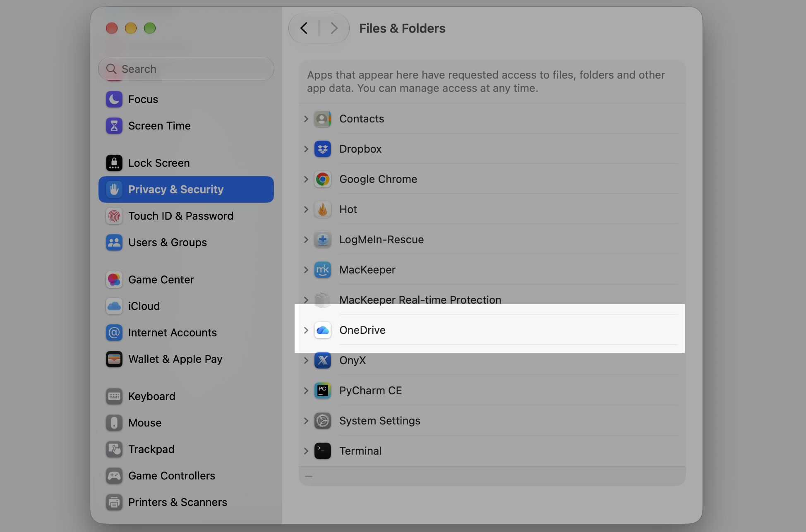Expand the Contacts row chevron
806x532 pixels.
306,119
